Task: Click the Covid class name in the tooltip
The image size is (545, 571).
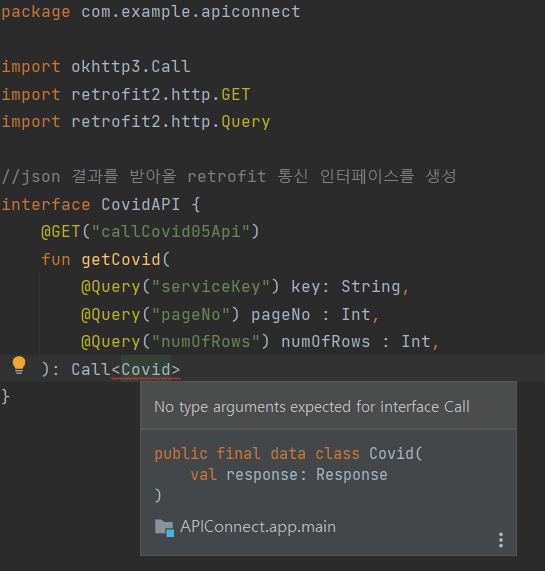Action: [391, 454]
